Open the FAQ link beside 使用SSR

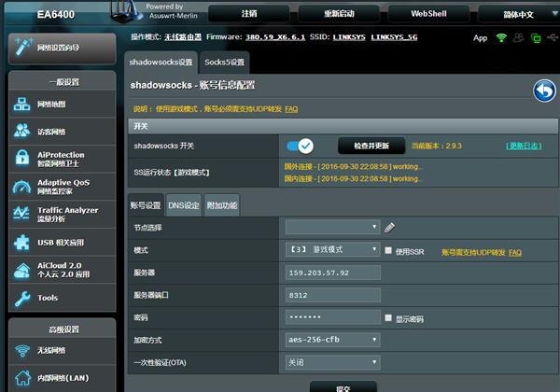pyautogui.click(x=515, y=253)
